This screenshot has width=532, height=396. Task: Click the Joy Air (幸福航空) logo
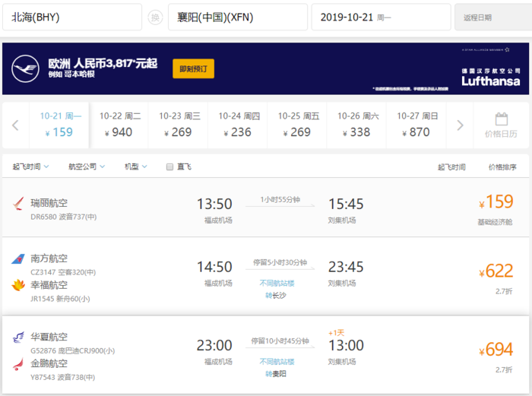pos(18,286)
